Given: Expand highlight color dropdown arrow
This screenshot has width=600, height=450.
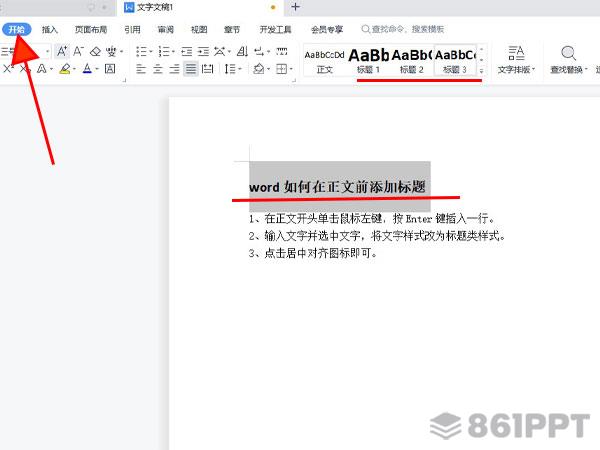Looking at the screenshot, I should tap(74, 69).
